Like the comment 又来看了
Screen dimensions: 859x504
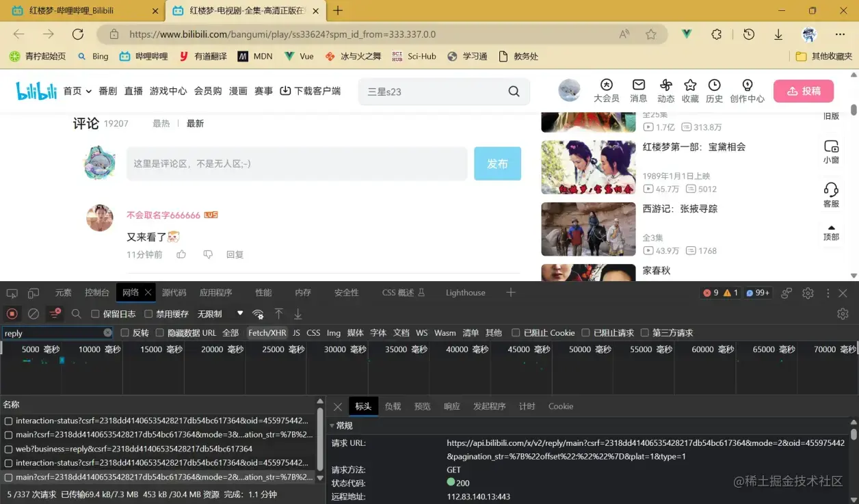click(x=181, y=254)
